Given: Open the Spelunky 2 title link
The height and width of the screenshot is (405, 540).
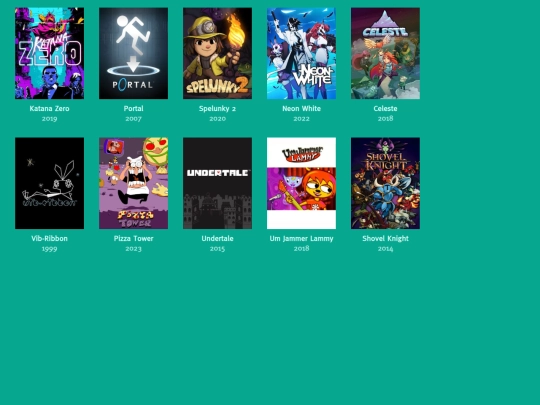Looking at the screenshot, I should click(x=217, y=108).
